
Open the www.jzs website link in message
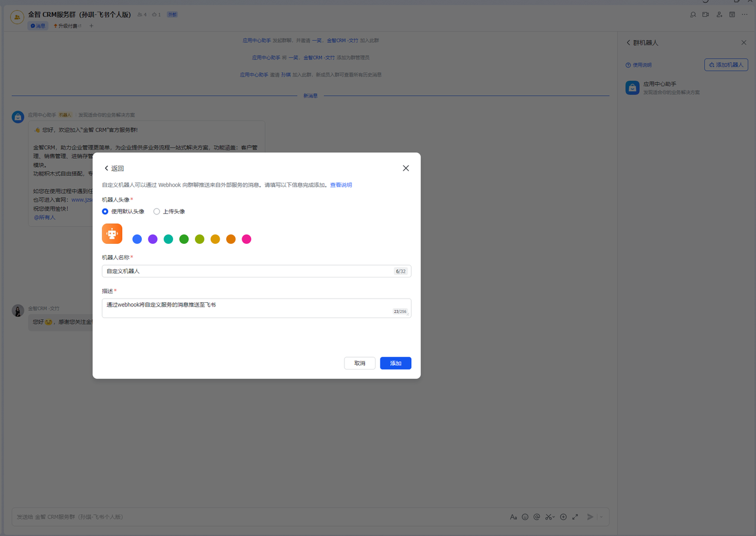pyautogui.click(x=82, y=200)
